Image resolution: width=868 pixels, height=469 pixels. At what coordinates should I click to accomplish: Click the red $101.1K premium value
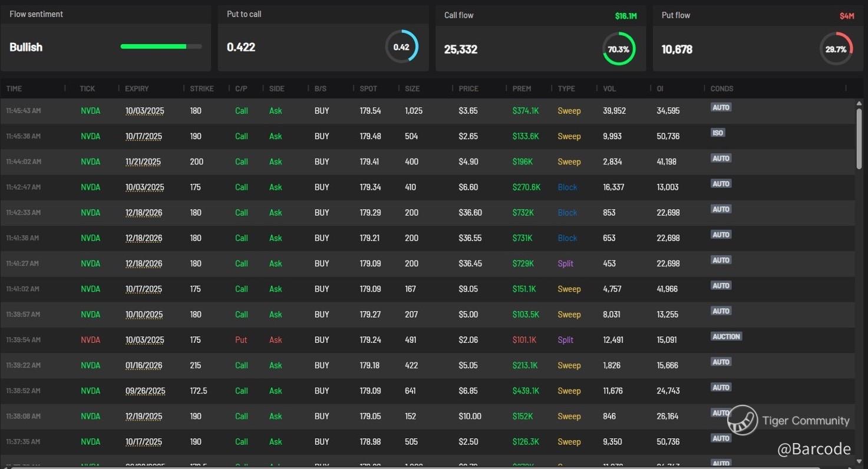pos(524,340)
